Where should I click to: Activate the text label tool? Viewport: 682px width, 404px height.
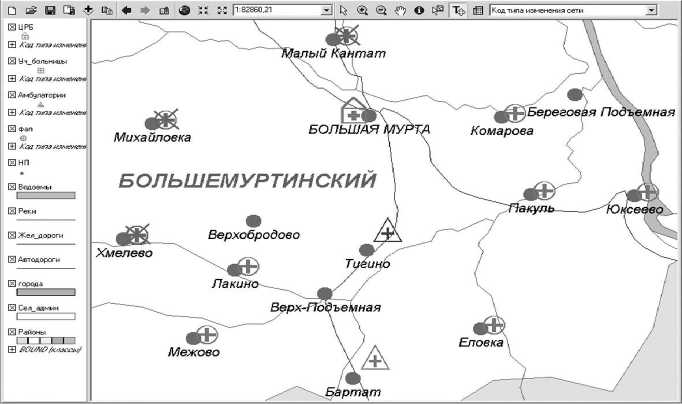(x=458, y=10)
